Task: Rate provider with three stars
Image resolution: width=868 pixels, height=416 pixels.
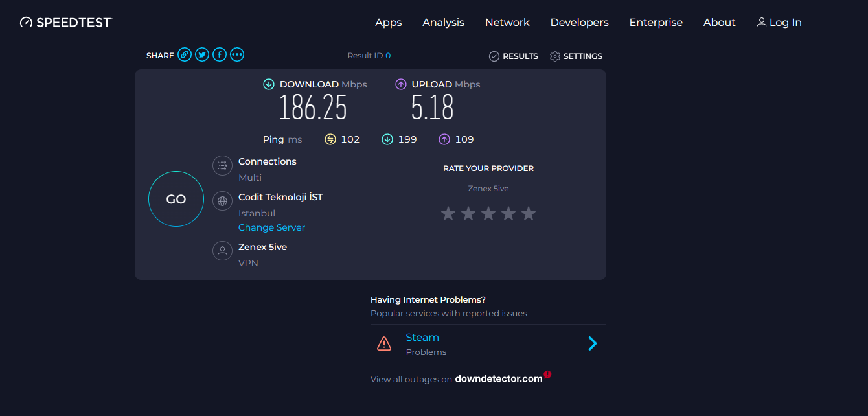Action: [488, 213]
